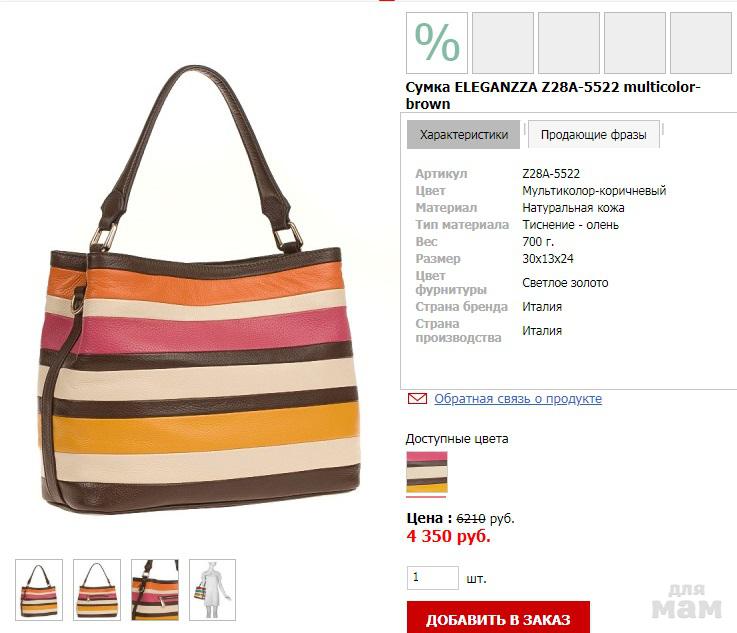
Task: Click the sale price 4 350 руб.
Action: click(x=448, y=536)
